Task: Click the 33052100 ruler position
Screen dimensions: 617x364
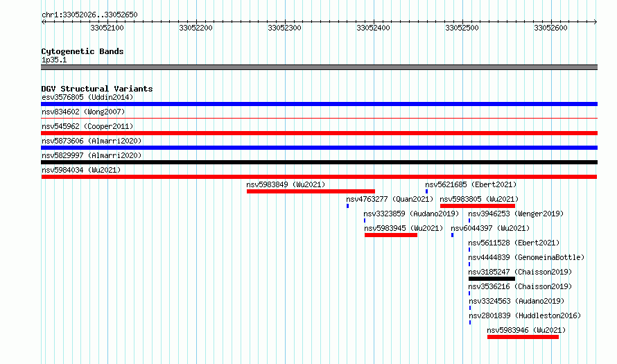Action: (x=107, y=28)
